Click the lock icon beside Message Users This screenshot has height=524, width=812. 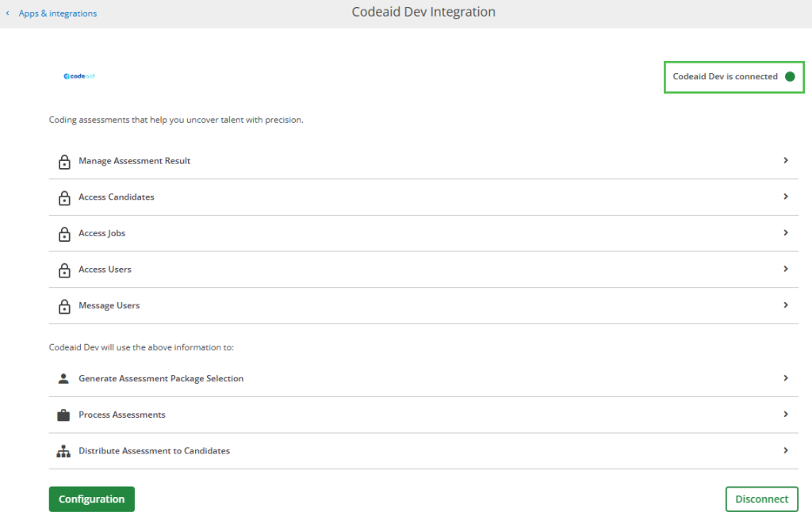[64, 307]
